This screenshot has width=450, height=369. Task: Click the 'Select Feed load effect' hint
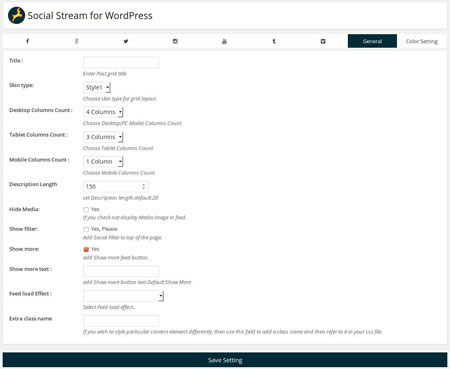pos(109,307)
